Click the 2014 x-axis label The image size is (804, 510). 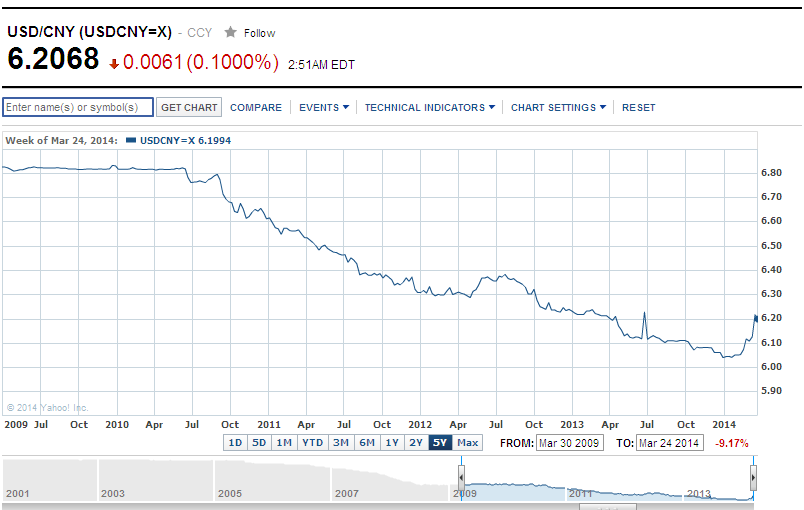(724, 424)
